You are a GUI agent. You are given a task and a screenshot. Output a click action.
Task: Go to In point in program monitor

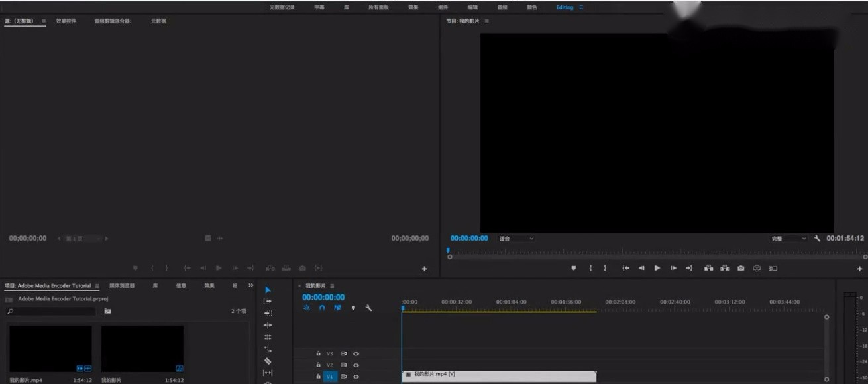[x=625, y=268]
